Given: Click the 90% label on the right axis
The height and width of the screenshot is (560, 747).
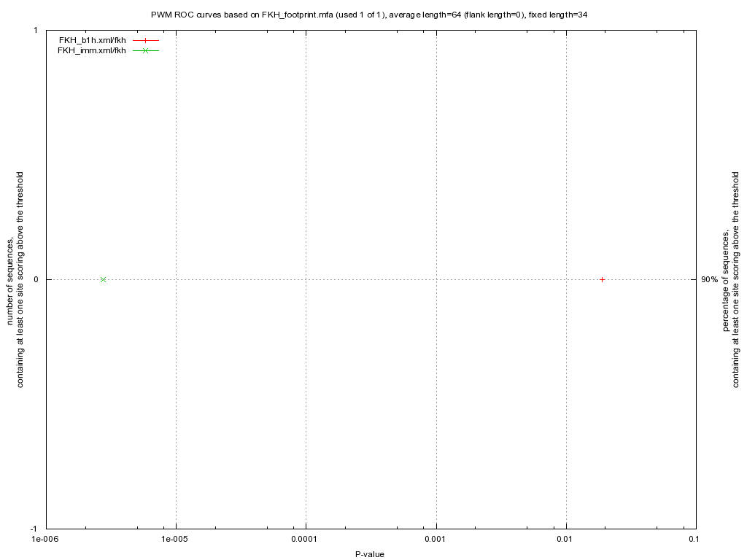Looking at the screenshot, I should [709, 279].
